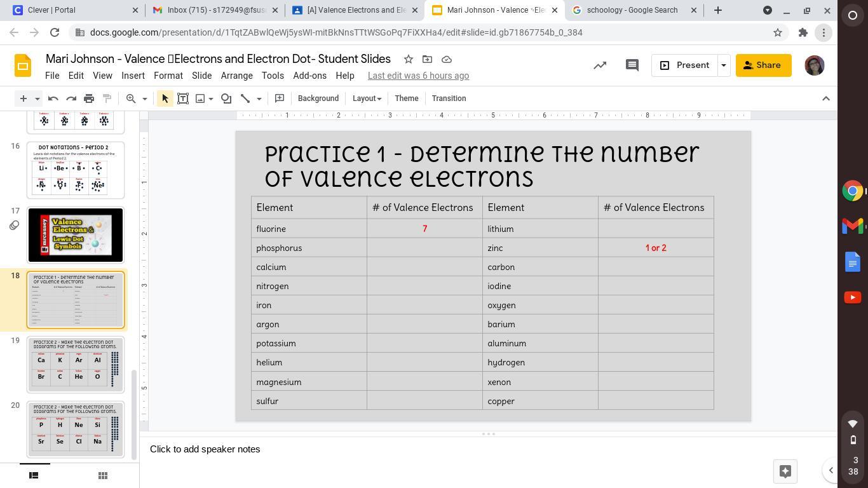Redo the last undone action
The width and height of the screenshot is (868, 488).
[x=71, y=98]
